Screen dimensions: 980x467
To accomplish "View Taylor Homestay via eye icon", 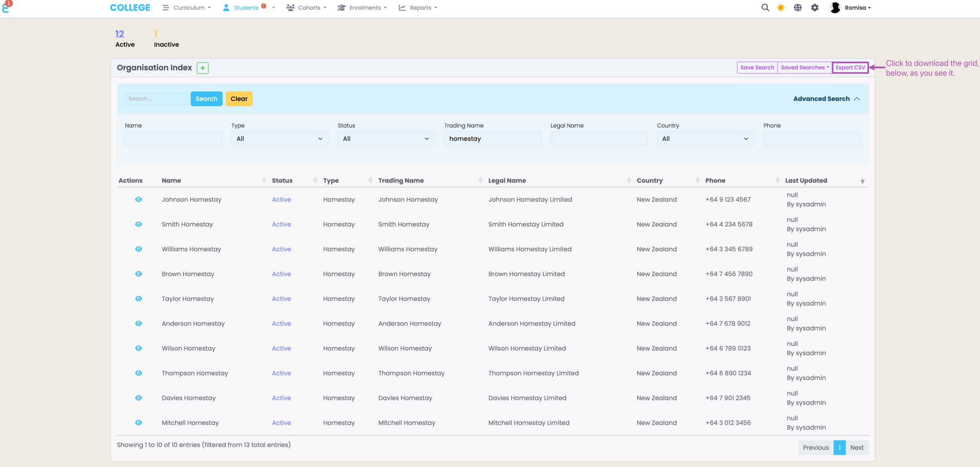I will click(x=139, y=298).
